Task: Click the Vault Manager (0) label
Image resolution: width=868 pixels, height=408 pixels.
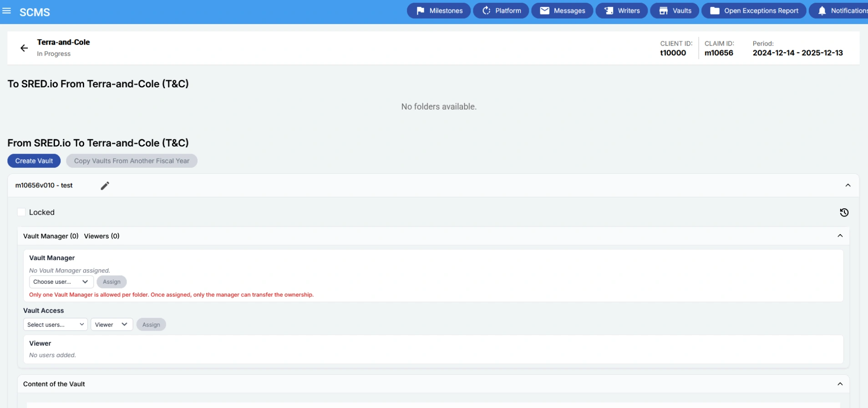Action: (51, 236)
